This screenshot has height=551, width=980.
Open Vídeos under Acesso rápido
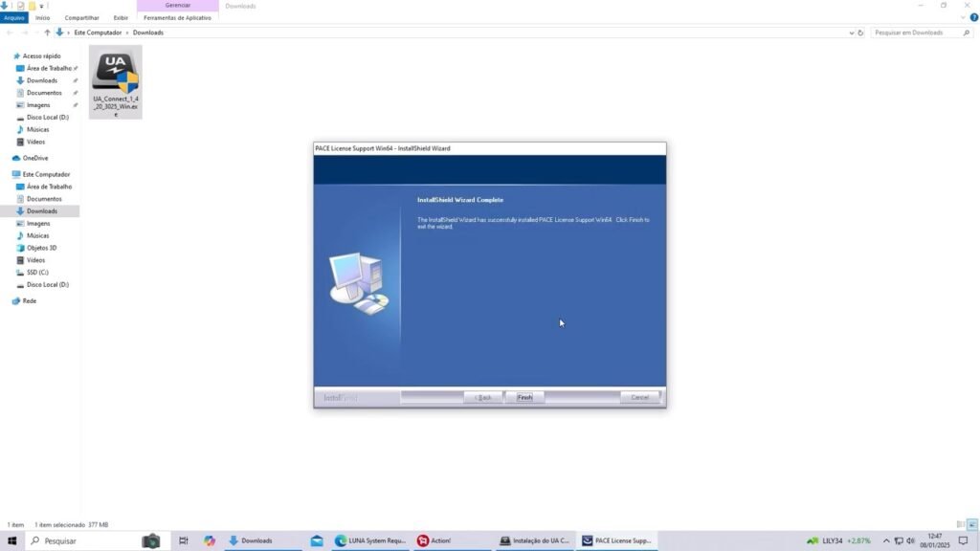35,142
